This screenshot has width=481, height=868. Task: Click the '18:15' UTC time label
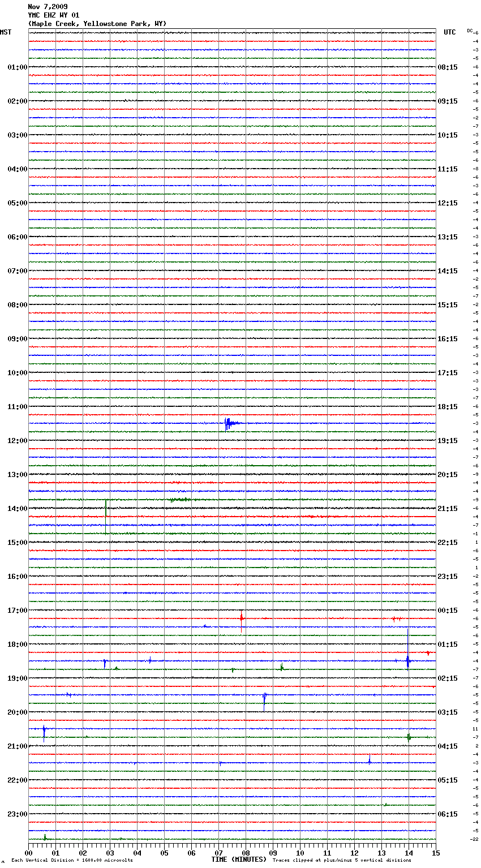click(448, 407)
